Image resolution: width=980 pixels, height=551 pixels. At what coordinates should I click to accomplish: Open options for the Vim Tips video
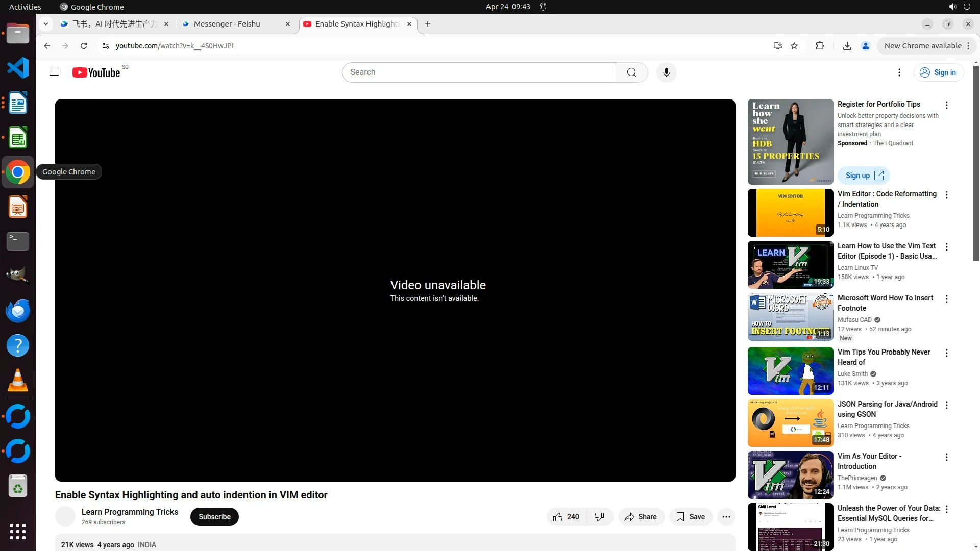click(946, 353)
